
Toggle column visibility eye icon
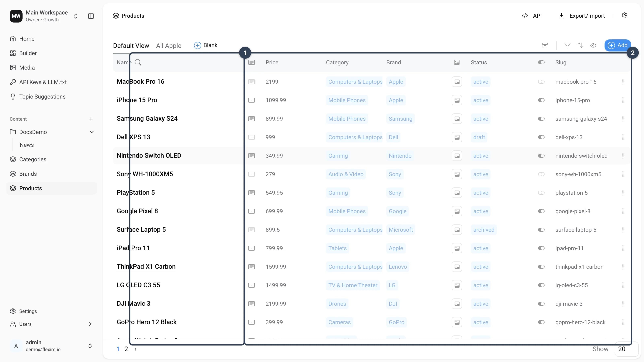click(x=593, y=45)
